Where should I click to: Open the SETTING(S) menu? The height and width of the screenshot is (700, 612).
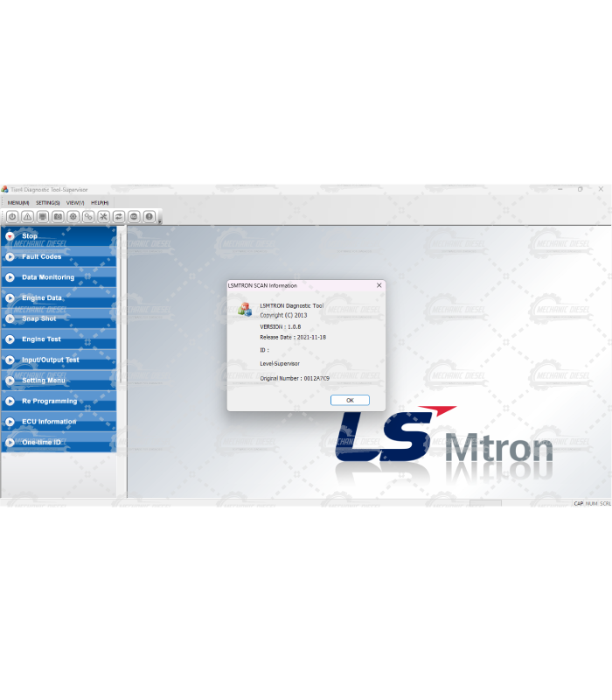point(47,202)
